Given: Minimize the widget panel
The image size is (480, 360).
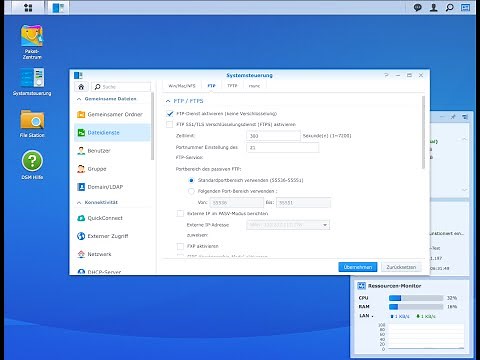Looking at the screenshot, I should coord(442,117).
